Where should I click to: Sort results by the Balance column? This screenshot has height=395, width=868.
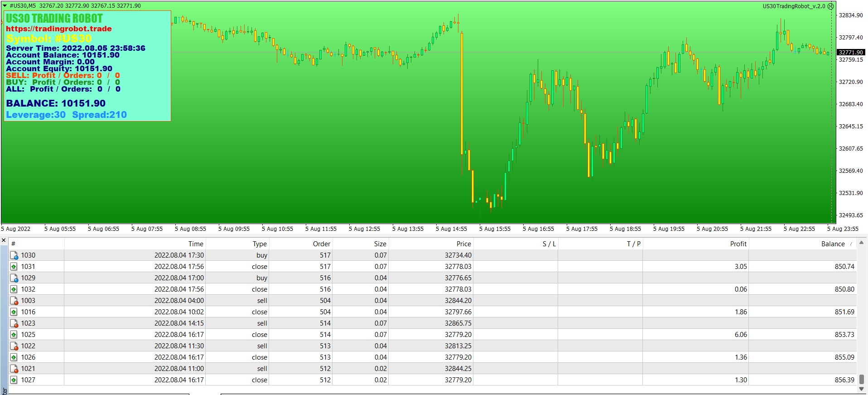(x=802, y=244)
